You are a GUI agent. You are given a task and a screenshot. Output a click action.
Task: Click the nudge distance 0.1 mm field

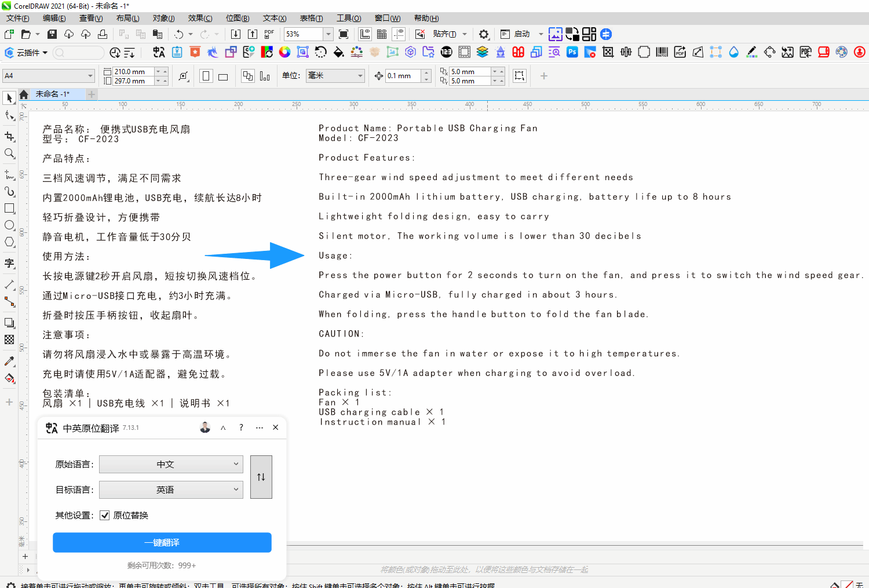tap(403, 76)
